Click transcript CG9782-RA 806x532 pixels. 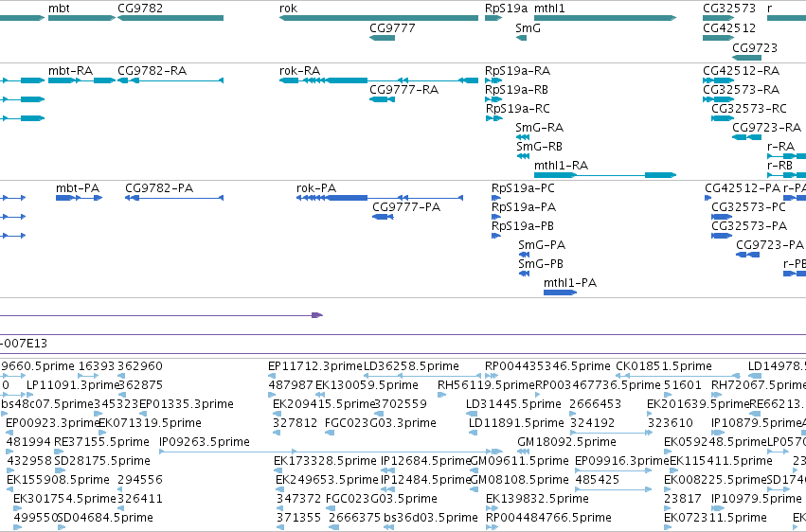click(x=170, y=80)
